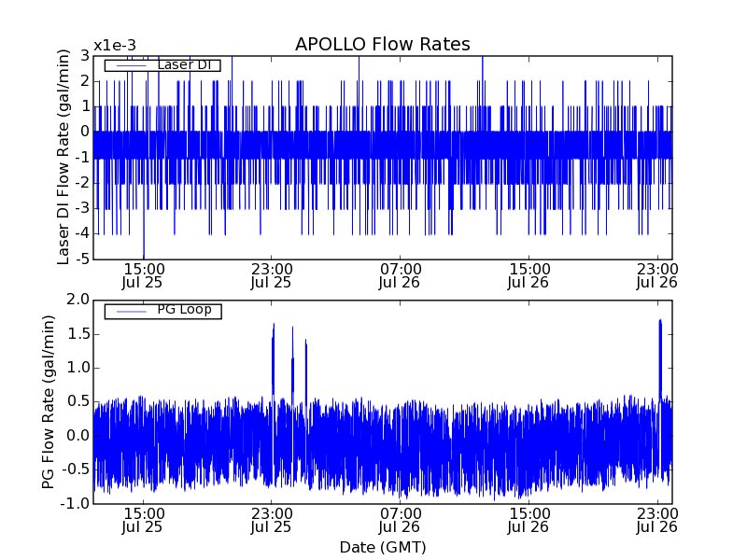Click the Date (GMT) x-axis label
747x560 pixels.
(x=382, y=547)
